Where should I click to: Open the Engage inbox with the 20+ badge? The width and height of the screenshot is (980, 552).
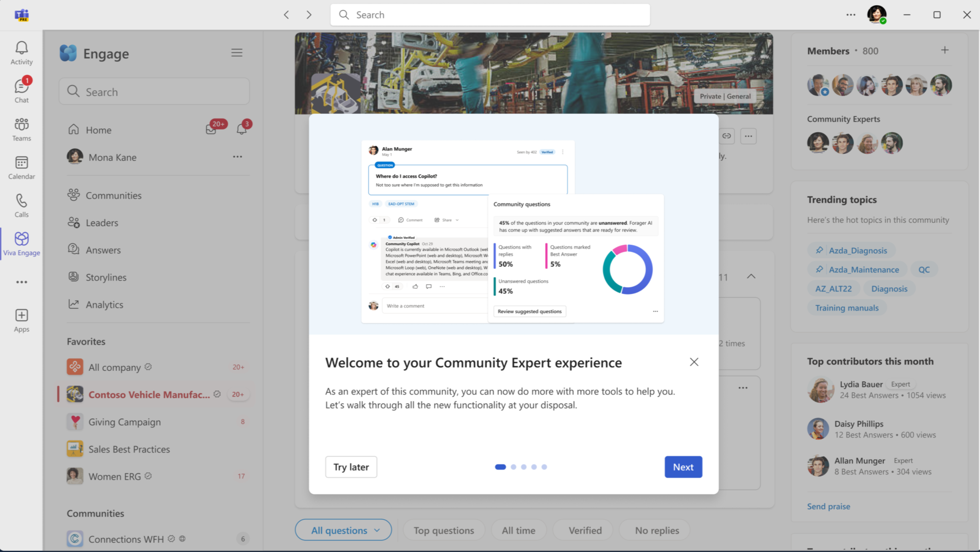tap(211, 129)
